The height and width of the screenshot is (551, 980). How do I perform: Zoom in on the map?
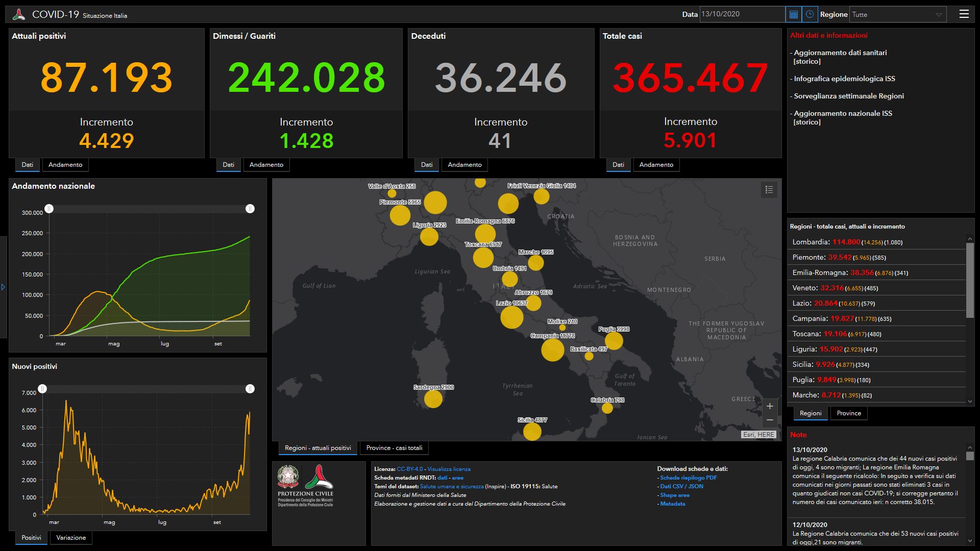click(x=770, y=406)
